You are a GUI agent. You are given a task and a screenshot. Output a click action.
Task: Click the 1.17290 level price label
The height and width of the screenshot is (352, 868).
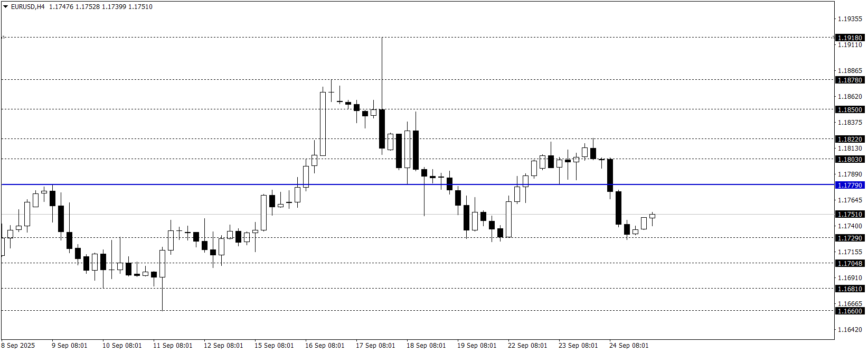coord(850,238)
